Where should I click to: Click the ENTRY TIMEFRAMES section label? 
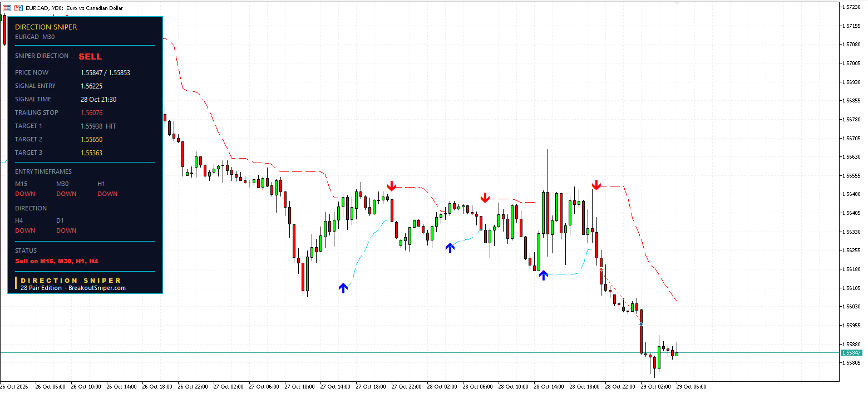[x=43, y=171]
